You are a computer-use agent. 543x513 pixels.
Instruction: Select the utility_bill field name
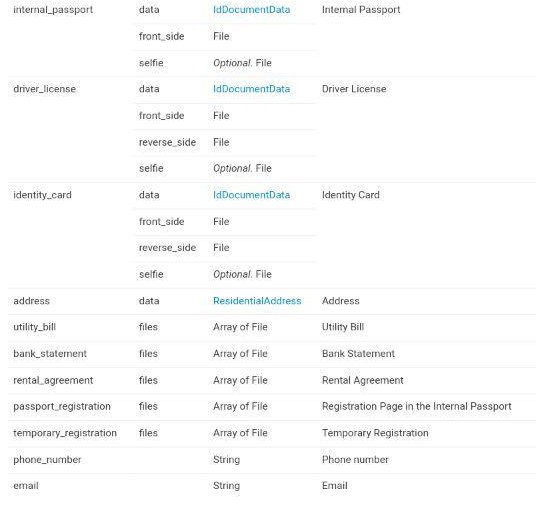pyautogui.click(x=34, y=327)
